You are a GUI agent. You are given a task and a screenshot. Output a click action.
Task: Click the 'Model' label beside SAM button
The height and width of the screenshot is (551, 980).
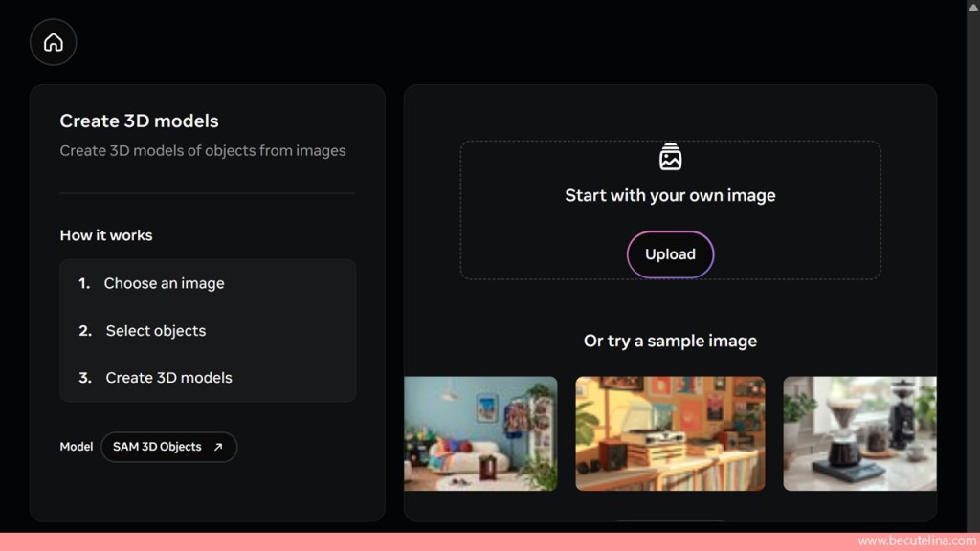pyautogui.click(x=77, y=447)
